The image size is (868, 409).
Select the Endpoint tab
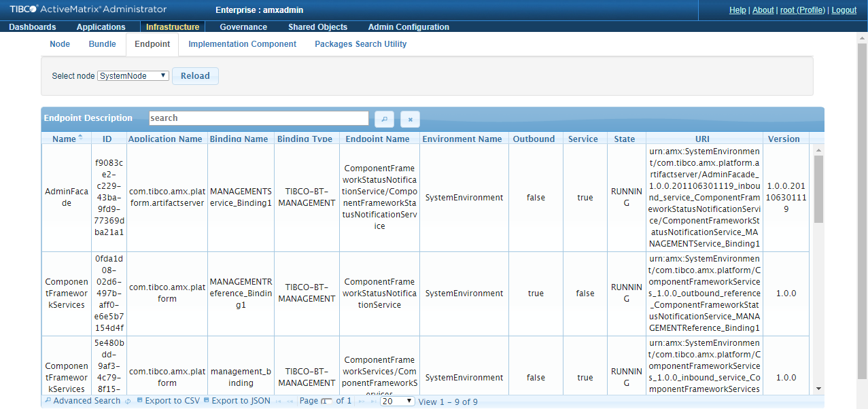click(152, 44)
